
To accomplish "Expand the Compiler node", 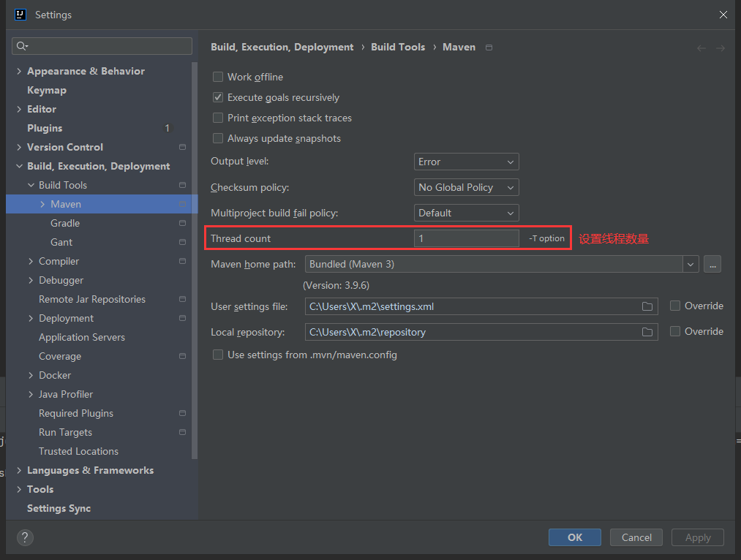I will tap(31, 261).
